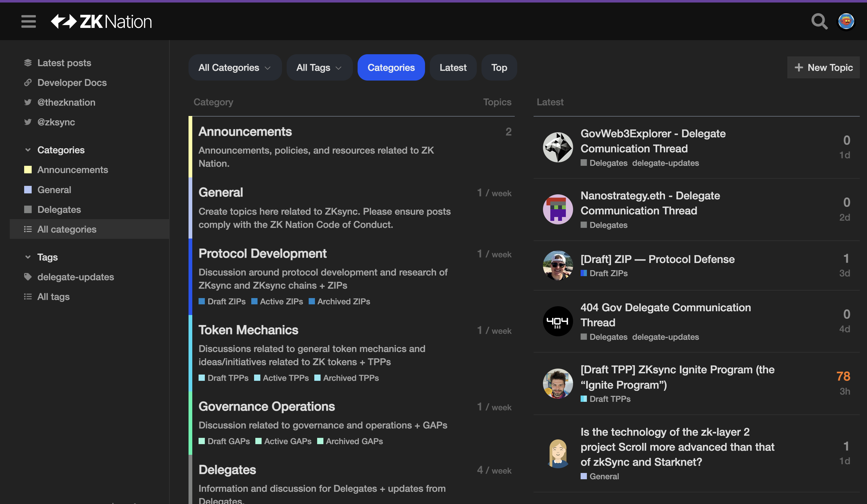The height and width of the screenshot is (504, 867).
Task: Click the delegate-updates tag icon
Action: coord(28,277)
